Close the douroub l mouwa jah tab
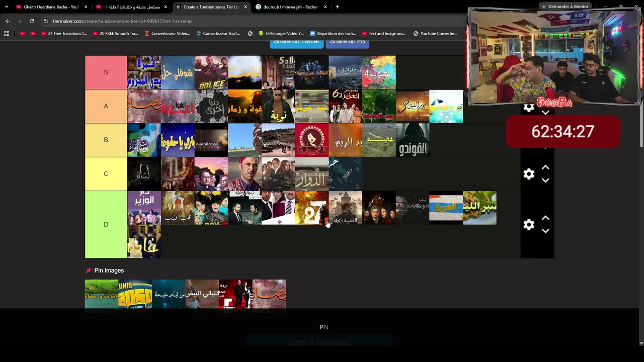This screenshot has height=362, width=644. tap(326, 7)
